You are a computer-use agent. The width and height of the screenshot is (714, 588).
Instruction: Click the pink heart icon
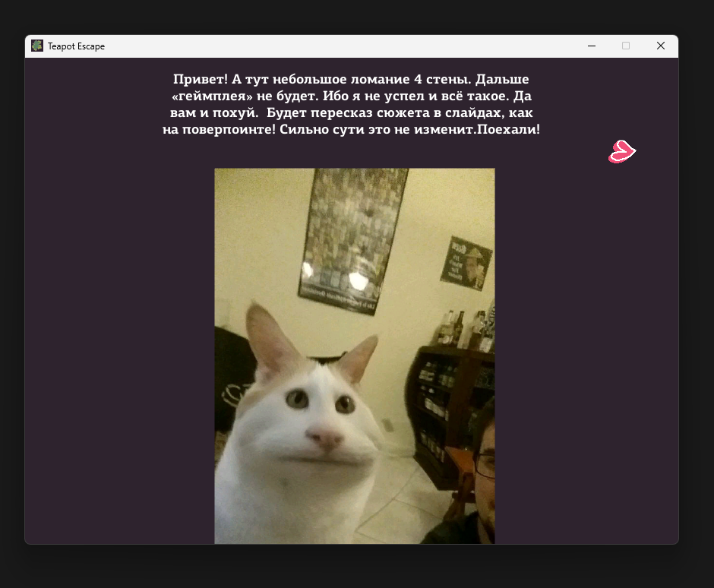622,152
